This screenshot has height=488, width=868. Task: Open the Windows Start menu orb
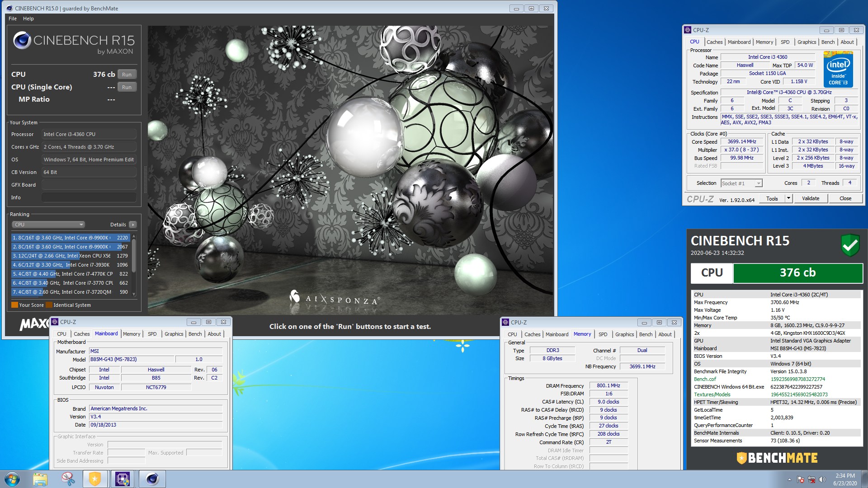click(12, 479)
